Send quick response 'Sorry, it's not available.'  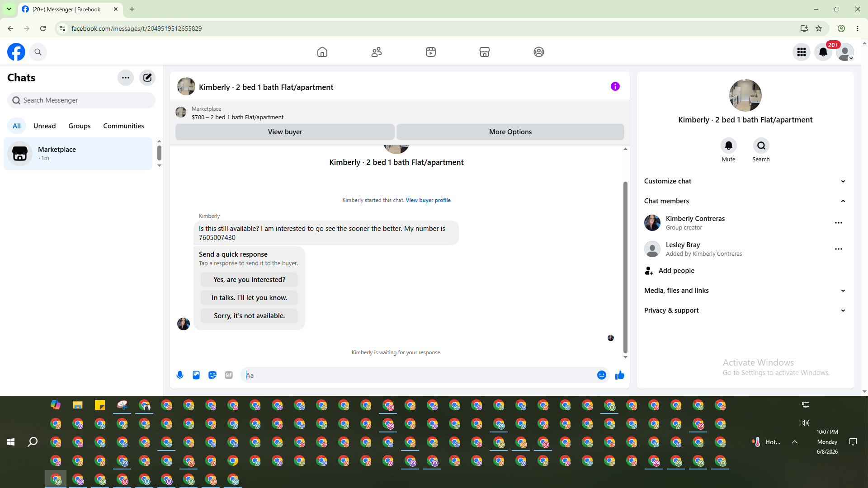(x=249, y=316)
